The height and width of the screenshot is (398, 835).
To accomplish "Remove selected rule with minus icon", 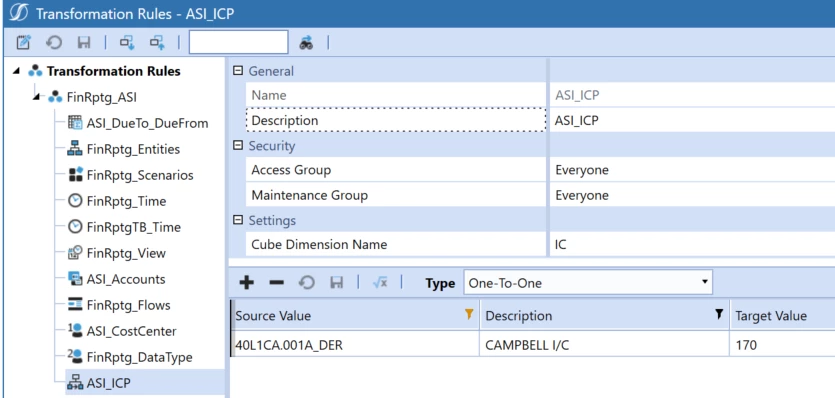I will 276,283.
